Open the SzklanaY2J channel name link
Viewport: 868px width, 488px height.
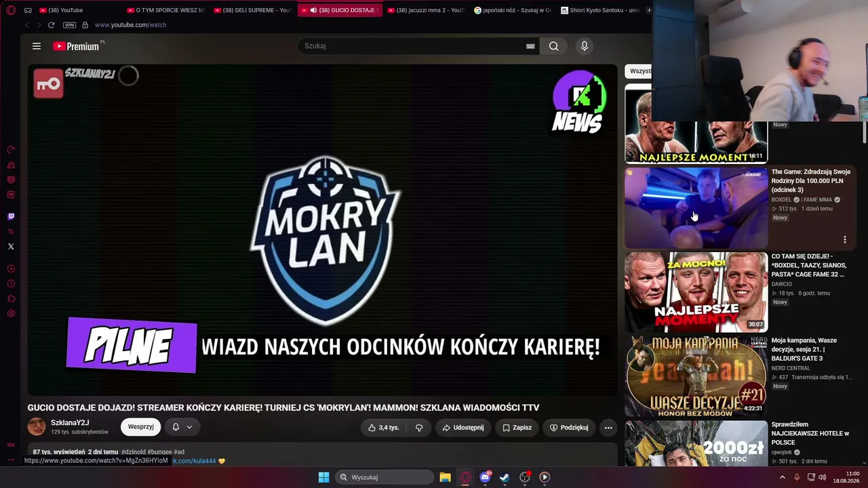coord(70,423)
